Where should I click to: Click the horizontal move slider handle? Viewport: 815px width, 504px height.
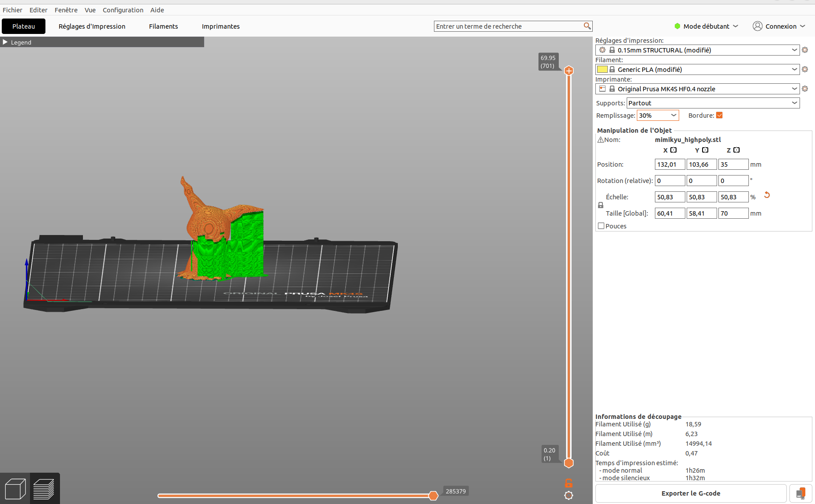coord(433,496)
